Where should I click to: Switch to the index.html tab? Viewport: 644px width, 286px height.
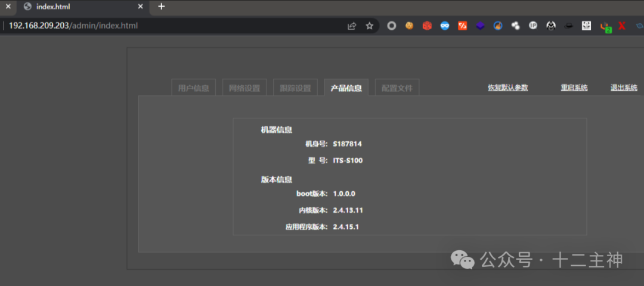pos(84,7)
